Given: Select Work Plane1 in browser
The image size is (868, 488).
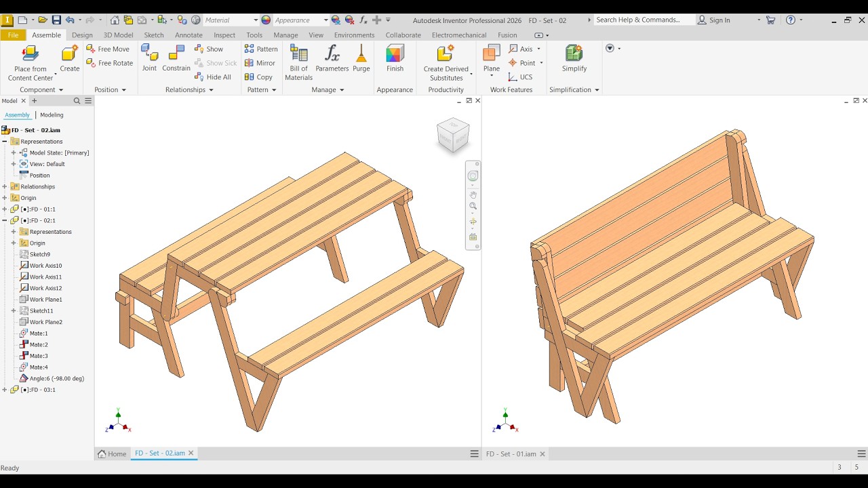Looking at the screenshot, I should click(x=41, y=300).
